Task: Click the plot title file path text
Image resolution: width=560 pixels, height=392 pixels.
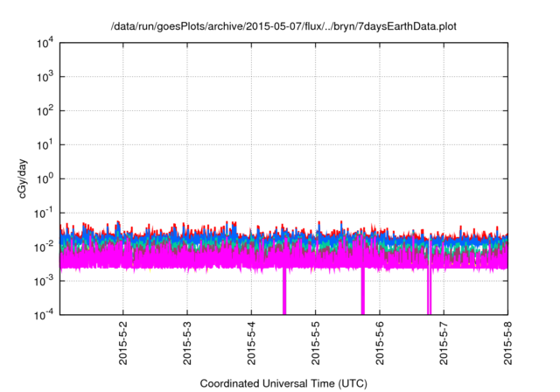Action: point(283,26)
